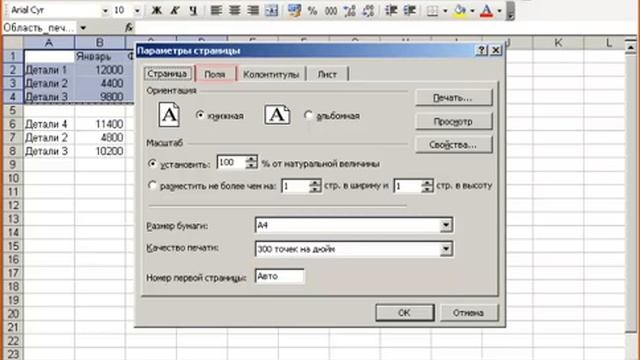Center cell text horizontally
The height and width of the screenshot is (360, 640).
[x=234, y=10]
